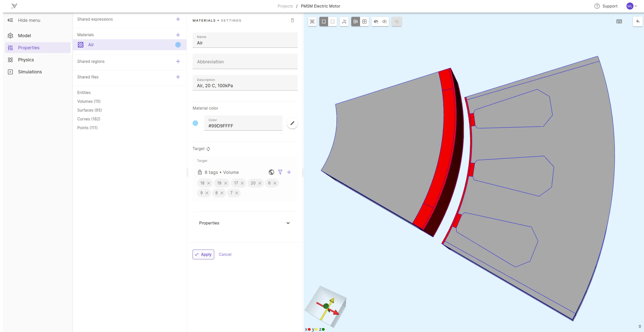Open the Projects breadcrumb link
Screen dimensions: 644x332
(x=285, y=6)
